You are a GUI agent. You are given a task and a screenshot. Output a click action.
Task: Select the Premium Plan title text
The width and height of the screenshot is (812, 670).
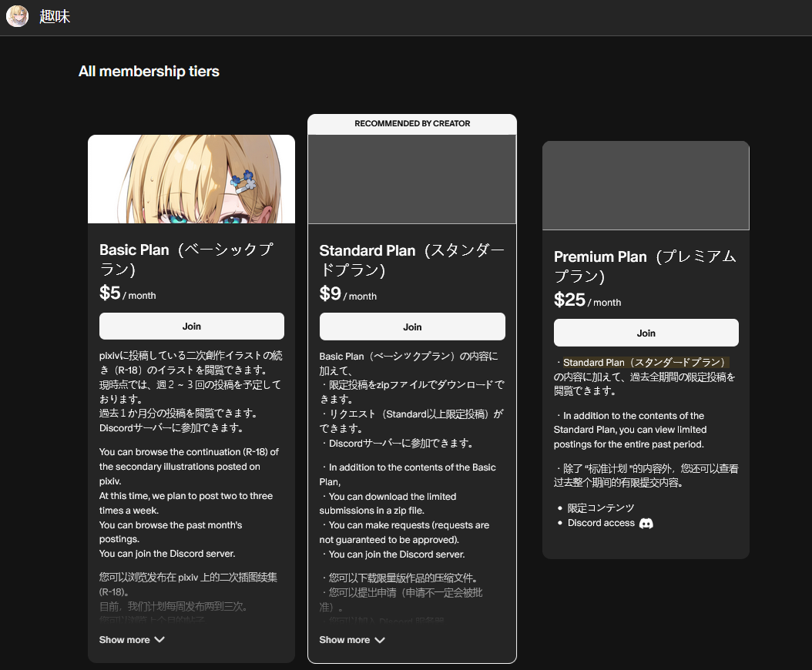click(x=646, y=266)
